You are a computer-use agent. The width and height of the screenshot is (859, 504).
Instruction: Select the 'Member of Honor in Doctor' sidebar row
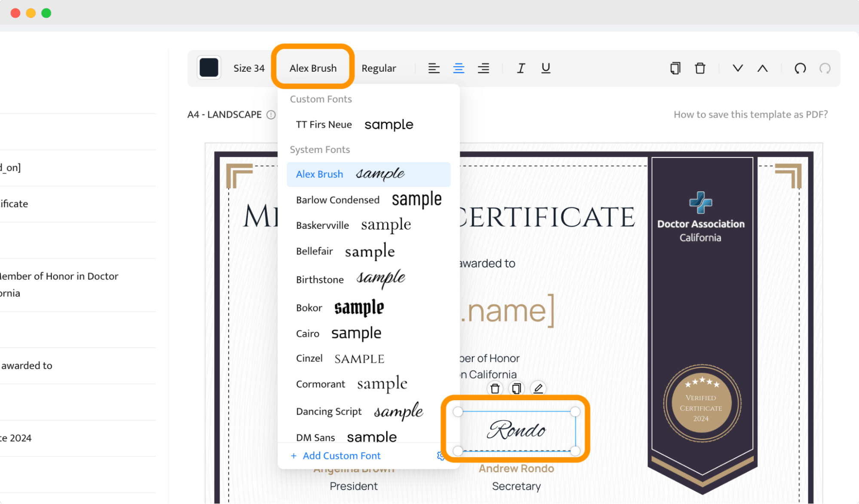[x=78, y=285]
